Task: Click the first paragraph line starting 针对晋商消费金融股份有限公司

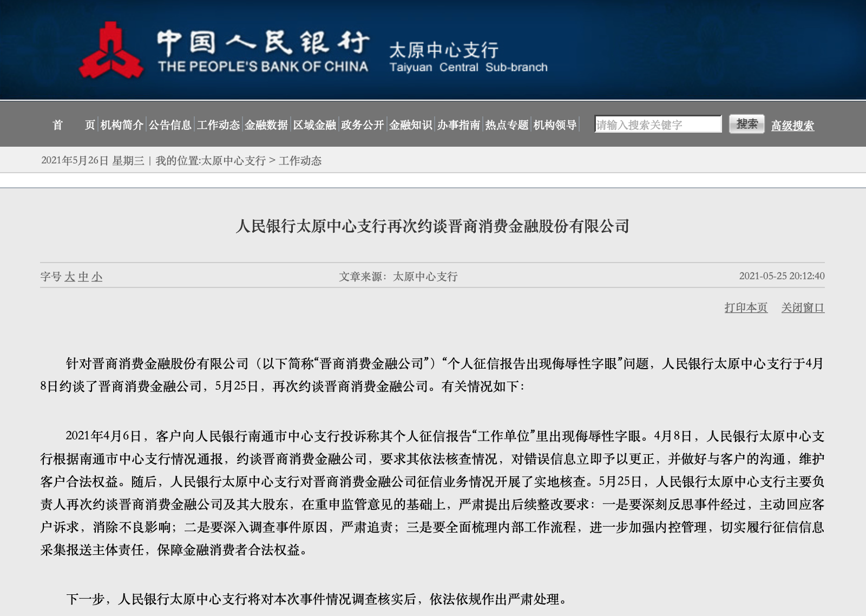Action: (x=445, y=364)
